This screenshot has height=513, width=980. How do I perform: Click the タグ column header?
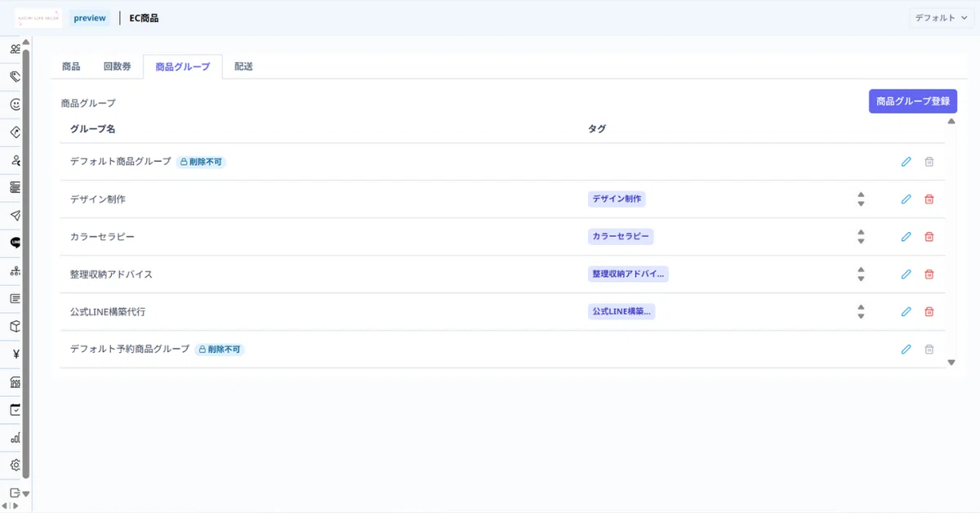tap(596, 129)
